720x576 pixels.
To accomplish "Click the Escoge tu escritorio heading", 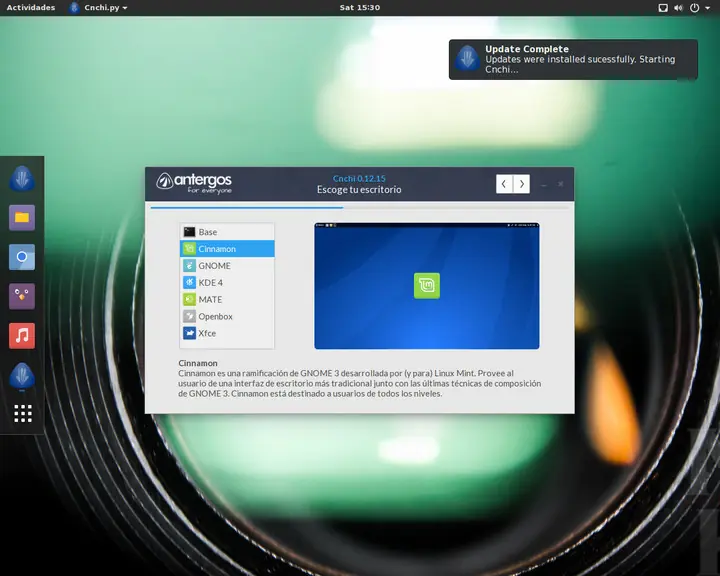I will point(359,189).
